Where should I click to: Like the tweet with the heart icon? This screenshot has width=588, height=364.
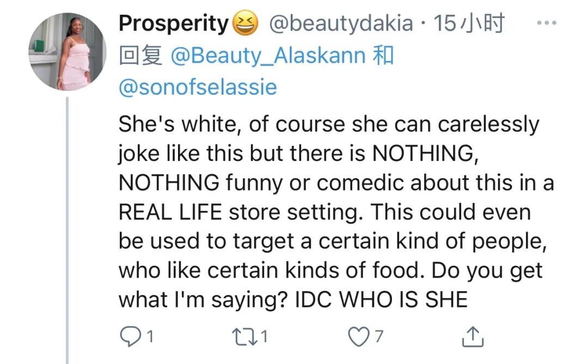(358, 337)
